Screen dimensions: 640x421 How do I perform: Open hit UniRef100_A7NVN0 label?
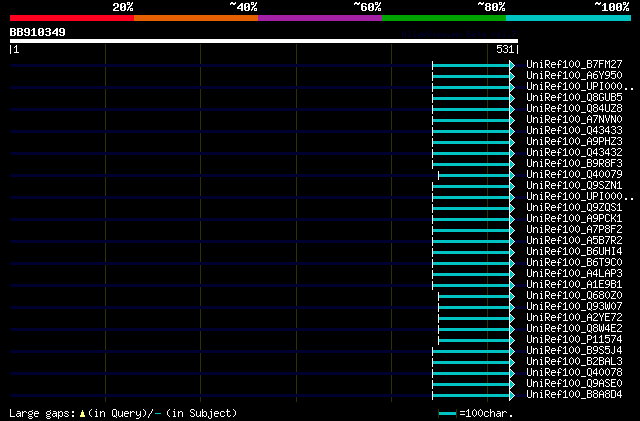[574, 119]
